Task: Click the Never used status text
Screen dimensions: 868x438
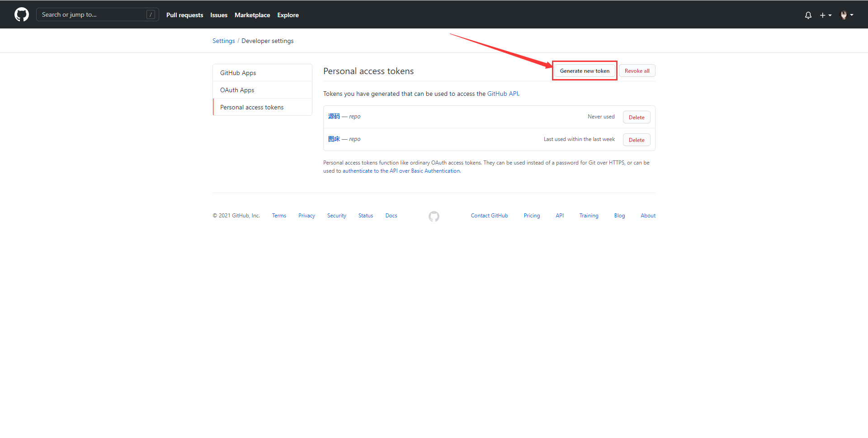Action: tap(601, 117)
